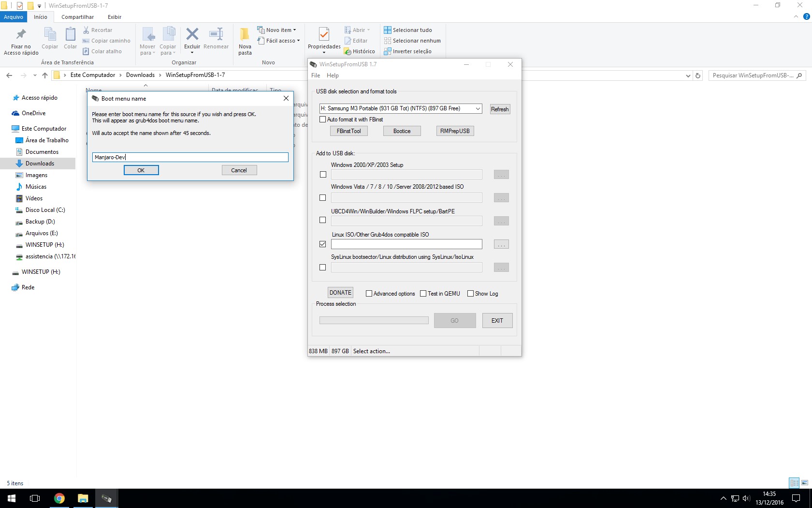Click the Propriedades icon in ribbon
Image resolution: width=812 pixels, height=508 pixels.
click(324, 34)
